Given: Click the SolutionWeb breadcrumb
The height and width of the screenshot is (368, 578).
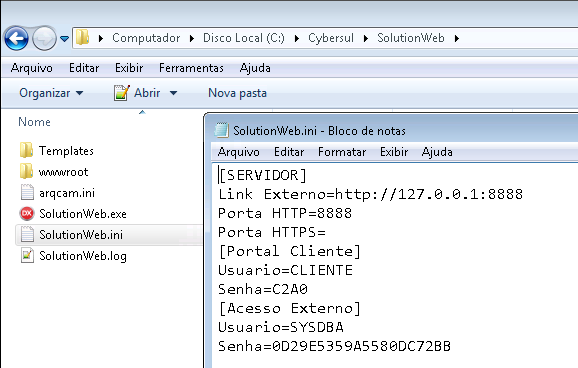Looking at the screenshot, I should 411,38.
